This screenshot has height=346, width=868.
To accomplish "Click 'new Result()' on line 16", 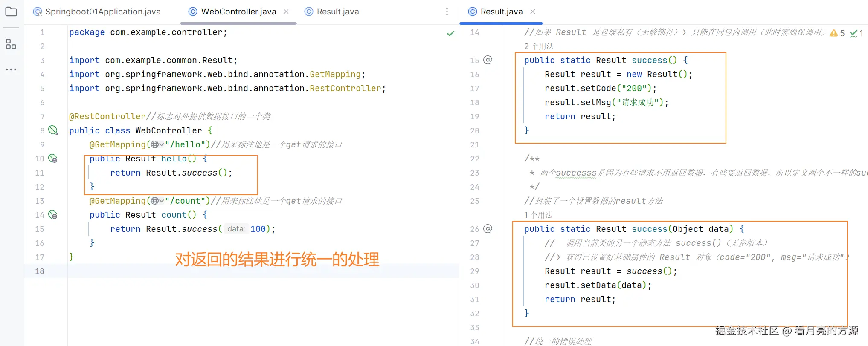I will (x=657, y=74).
